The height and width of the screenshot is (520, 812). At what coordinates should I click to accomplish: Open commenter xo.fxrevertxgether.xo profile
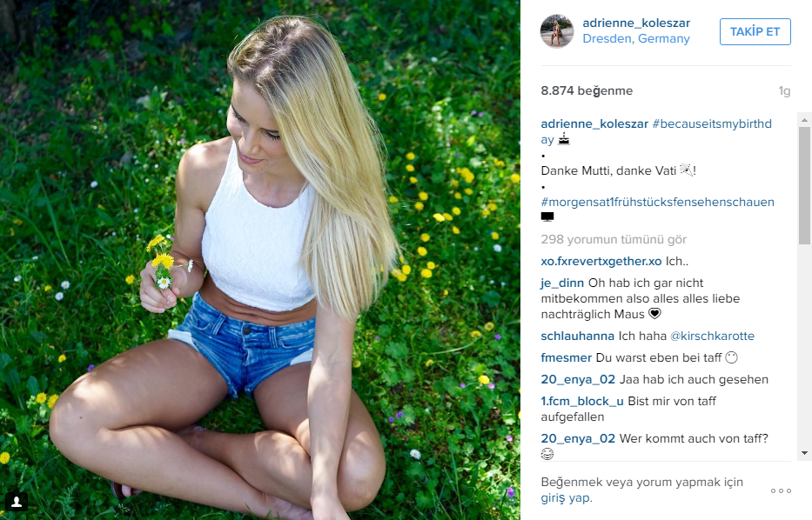601,261
